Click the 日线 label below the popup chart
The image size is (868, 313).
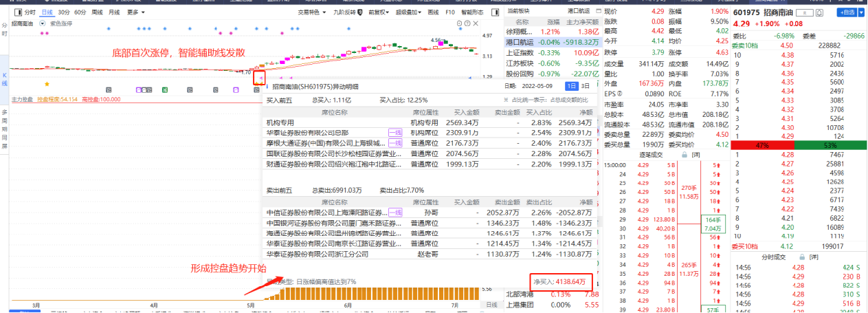pos(491,304)
